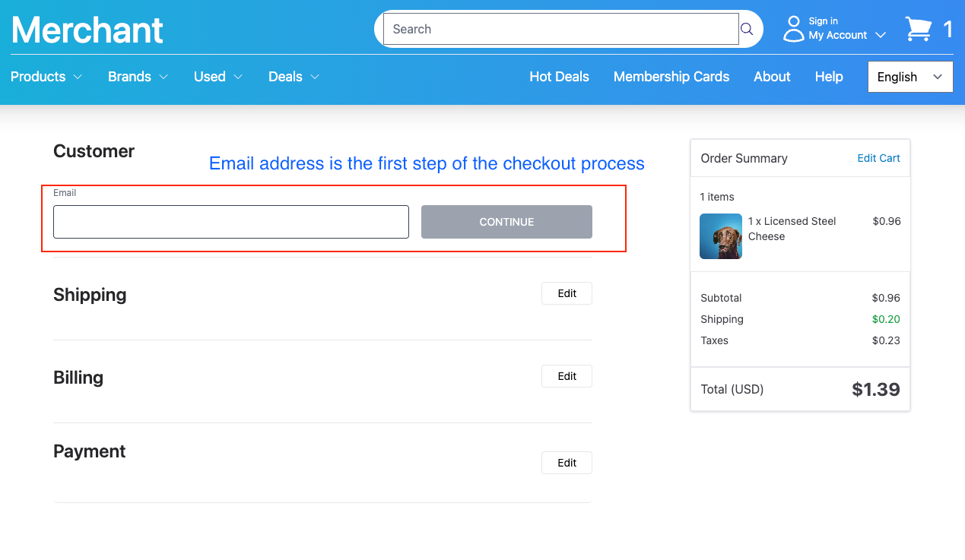Screen dimensions: 965x560
Task: Navigate to Hot Deals
Action: pyautogui.click(x=559, y=77)
